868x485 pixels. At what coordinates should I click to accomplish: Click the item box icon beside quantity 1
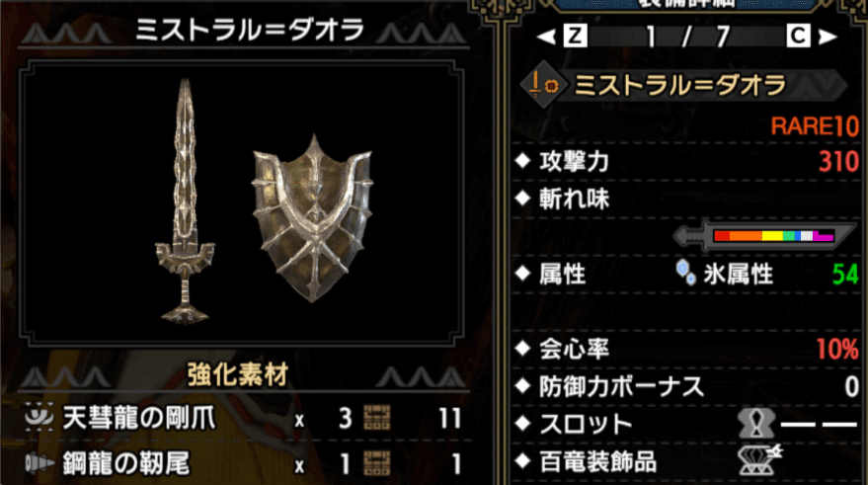point(377,463)
